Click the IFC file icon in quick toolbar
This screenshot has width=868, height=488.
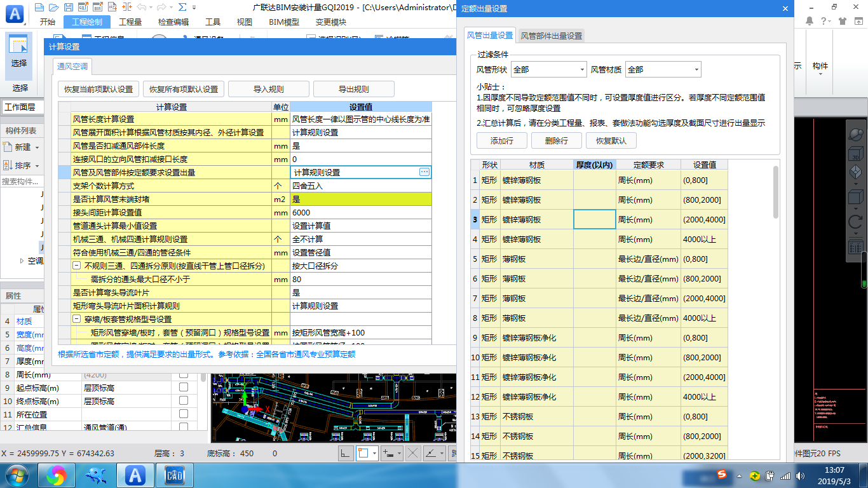(112, 8)
